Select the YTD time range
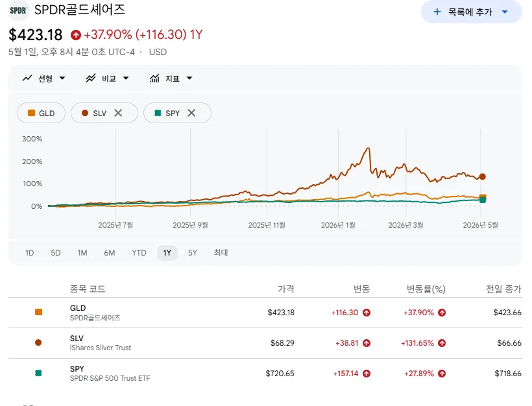The width and height of the screenshot is (532, 406). [x=139, y=253]
